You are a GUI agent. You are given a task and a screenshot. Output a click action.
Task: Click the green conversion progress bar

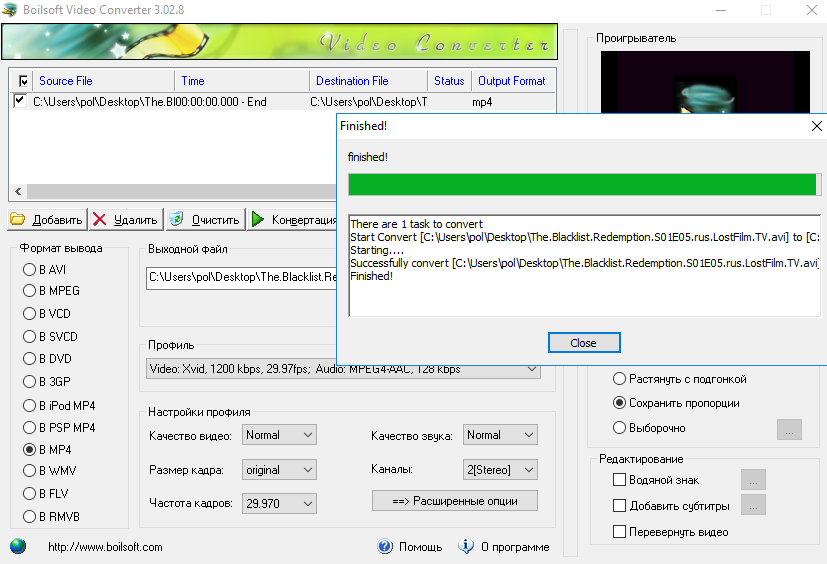coord(584,185)
